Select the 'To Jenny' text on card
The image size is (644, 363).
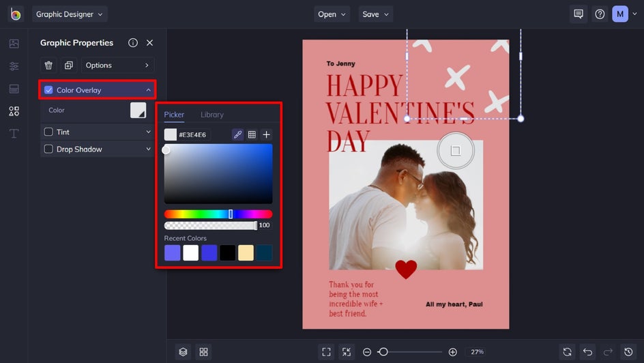pyautogui.click(x=341, y=63)
